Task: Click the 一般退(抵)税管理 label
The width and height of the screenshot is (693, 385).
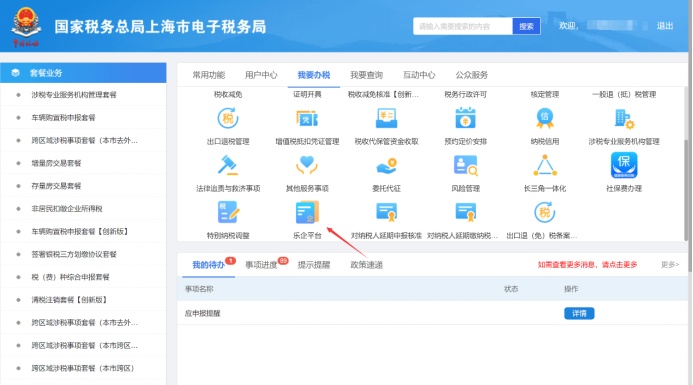Action: click(x=624, y=95)
